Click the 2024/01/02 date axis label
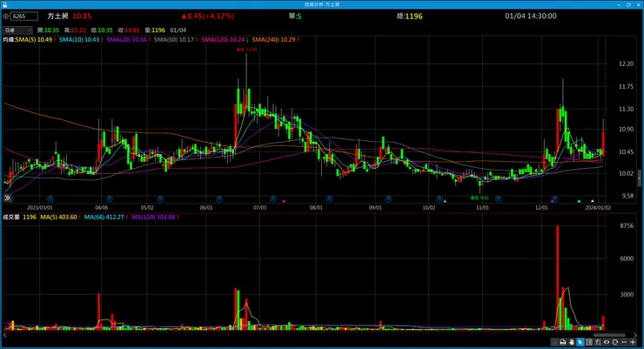 coord(598,208)
